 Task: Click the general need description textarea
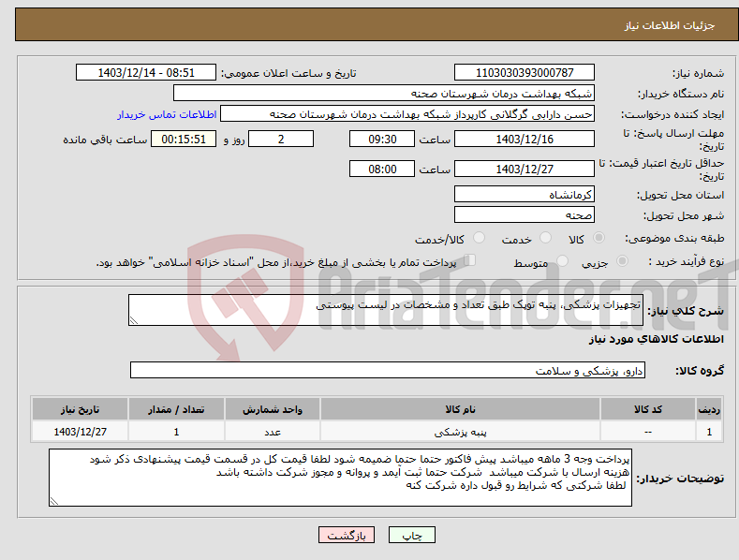(x=386, y=310)
